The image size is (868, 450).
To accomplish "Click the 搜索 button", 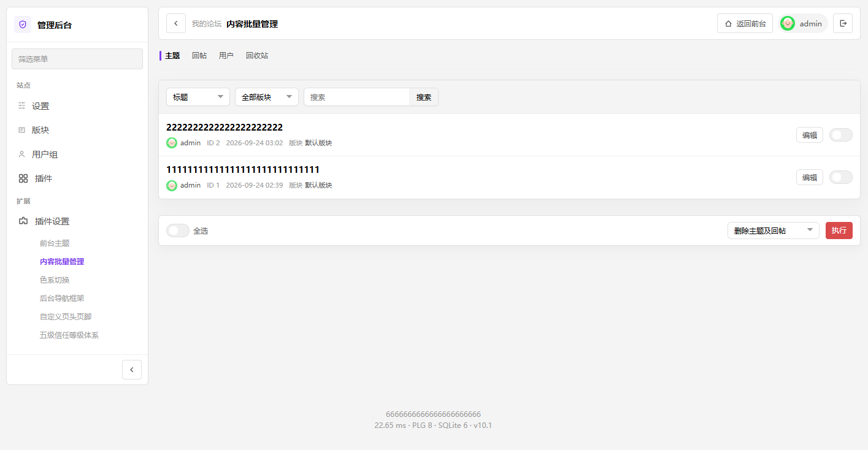I will pyautogui.click(x=424, y=97).
